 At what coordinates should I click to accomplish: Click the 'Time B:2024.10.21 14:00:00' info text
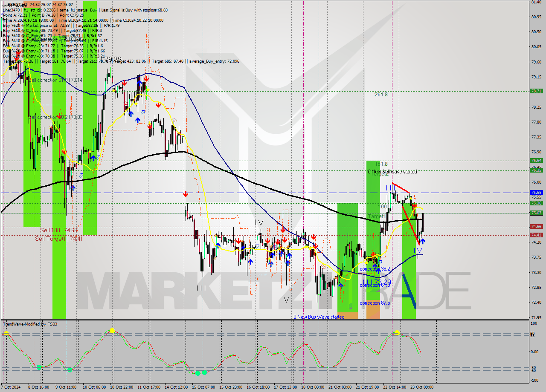[83, 20]
